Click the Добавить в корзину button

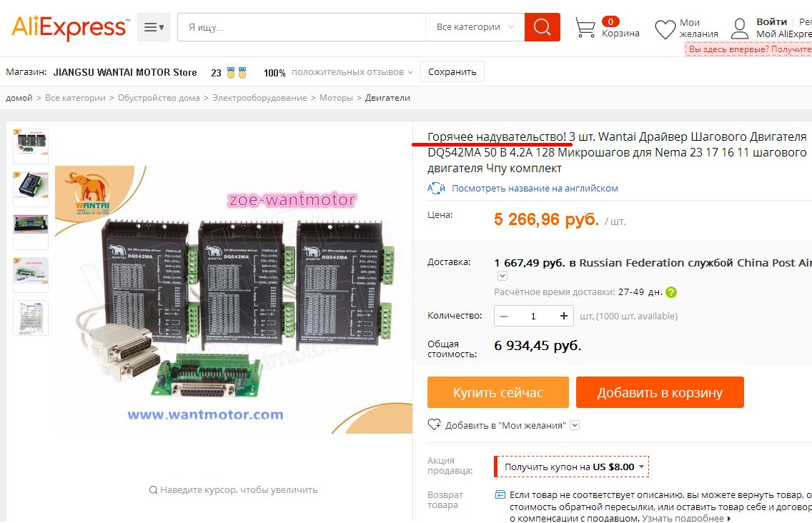click(660, 392)
